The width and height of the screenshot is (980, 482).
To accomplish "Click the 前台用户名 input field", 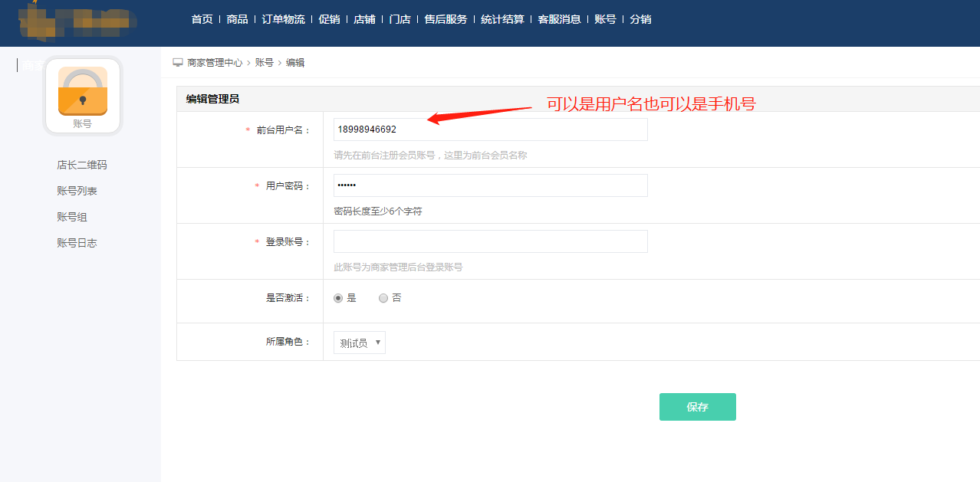I will (490, 130).
